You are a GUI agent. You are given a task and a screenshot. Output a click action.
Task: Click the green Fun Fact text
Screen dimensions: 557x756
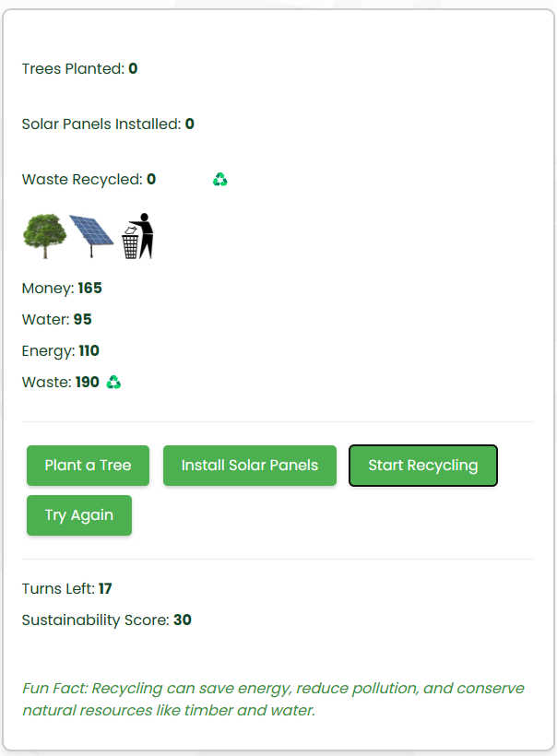point(273,700)
